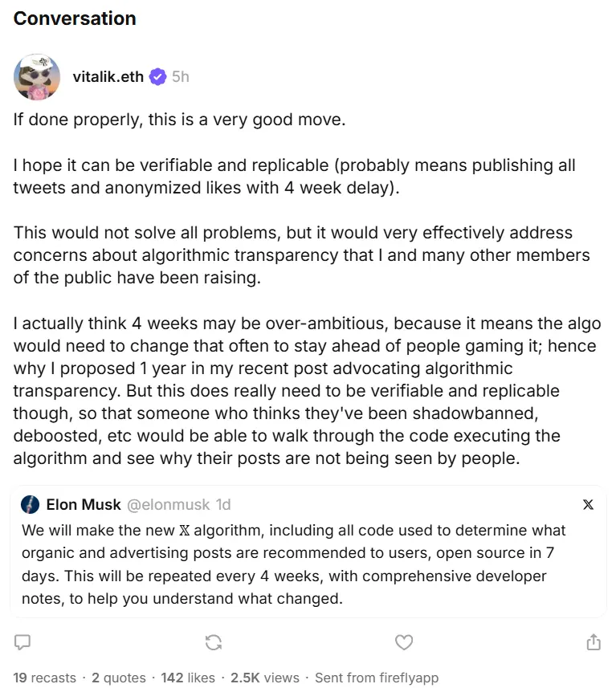Click Elon Musk's profile picture
The height and width of the screenshot is (688, 616).
click(x=31, y=504)
